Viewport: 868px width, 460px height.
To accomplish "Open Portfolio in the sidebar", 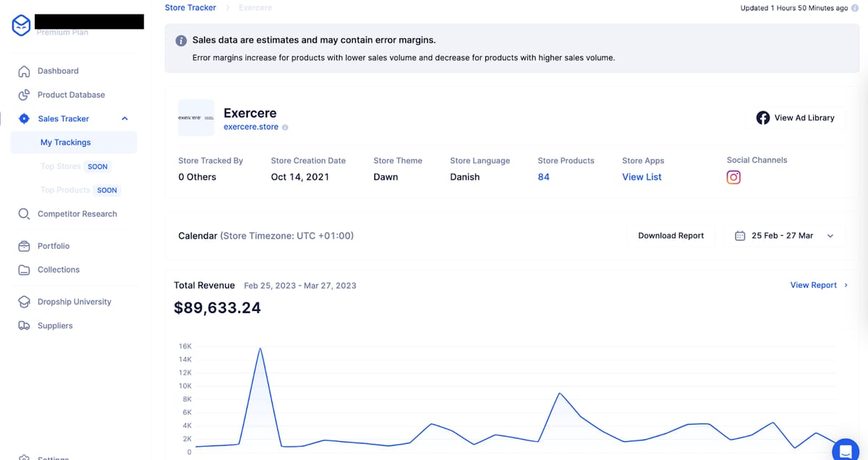I will [54, 246].
